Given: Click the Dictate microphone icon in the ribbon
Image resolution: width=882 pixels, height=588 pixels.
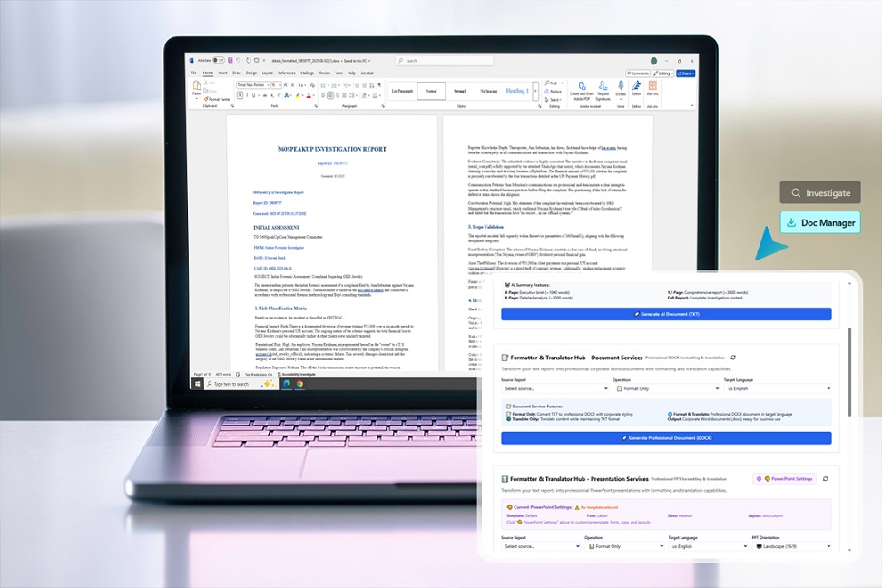Looking at the screenshot, I should pyautogui.click(x=621, y=88).
